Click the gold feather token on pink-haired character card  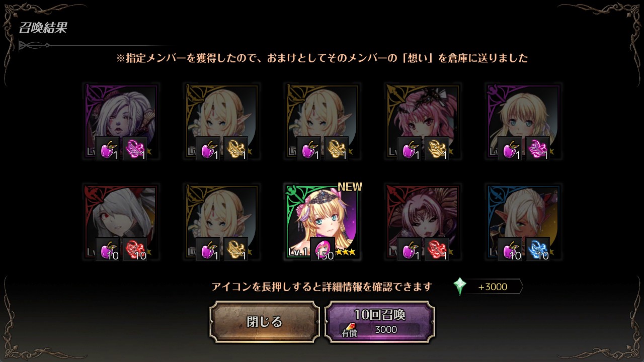437,148
